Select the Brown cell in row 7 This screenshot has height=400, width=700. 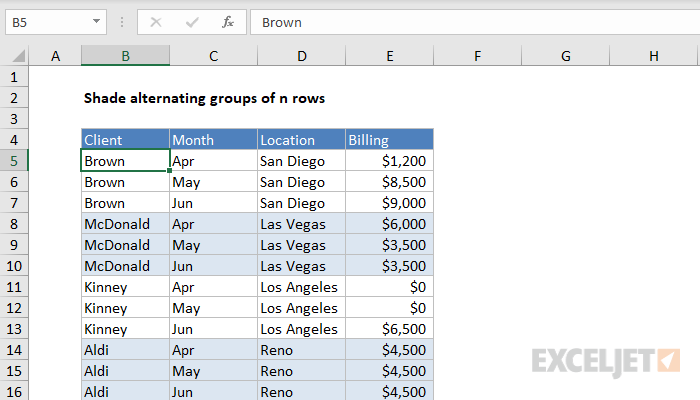[125, 203]
